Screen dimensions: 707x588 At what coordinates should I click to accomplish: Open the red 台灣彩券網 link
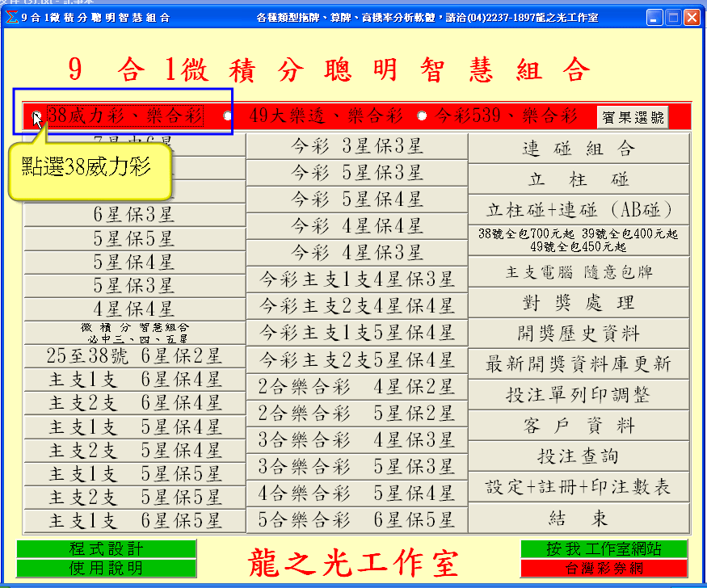click(604, 568)
